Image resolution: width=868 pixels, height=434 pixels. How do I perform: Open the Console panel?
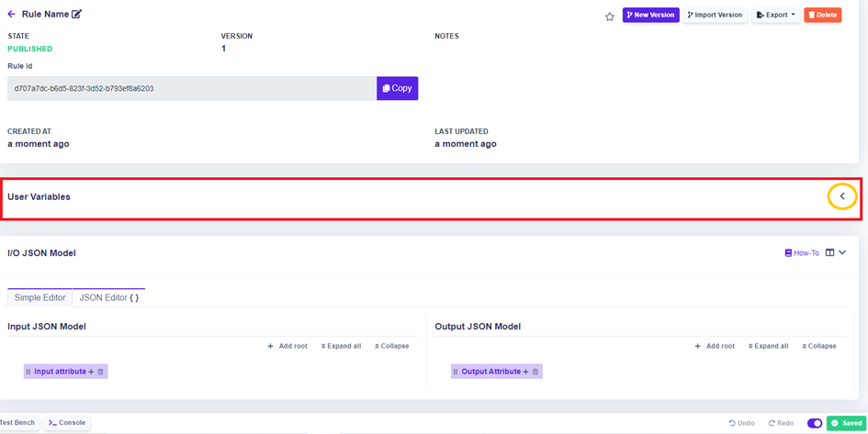pyautogui.click(x=67, y=423)
